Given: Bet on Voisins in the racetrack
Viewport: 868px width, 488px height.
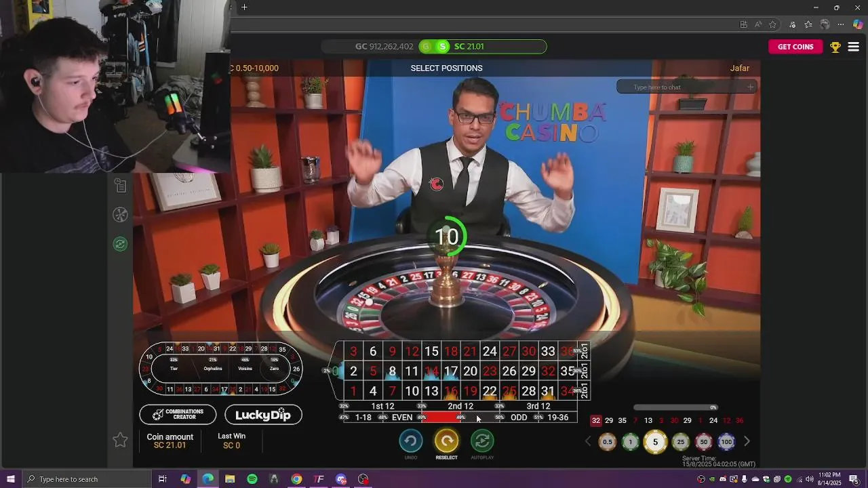Looking at the screenshot, I should [x=245, y=369].
